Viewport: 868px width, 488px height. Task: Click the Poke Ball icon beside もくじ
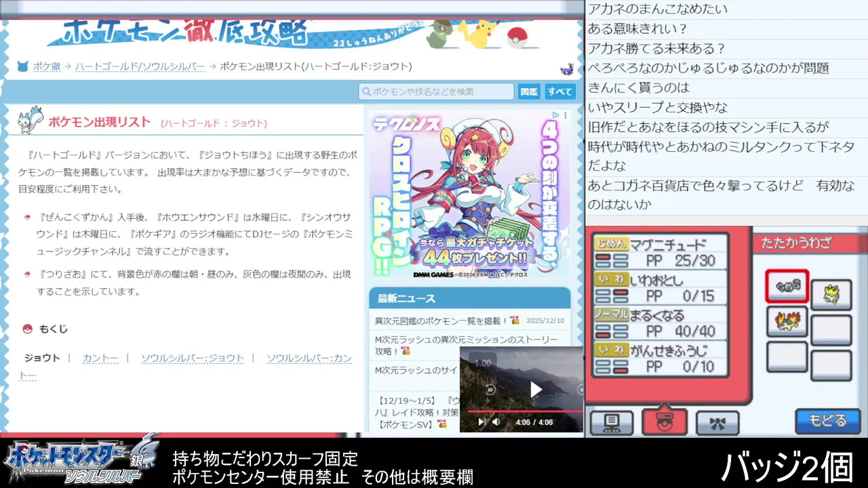pyautogui.click(x=27, y=329)
